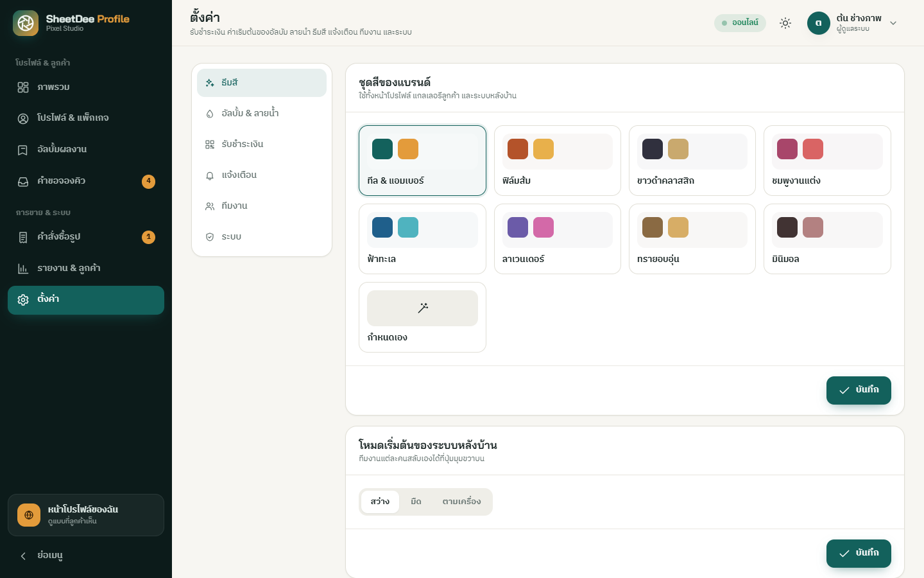924x578 pixels.
Task: Pick the มินิมอล color theme
Action: (827, 239)
